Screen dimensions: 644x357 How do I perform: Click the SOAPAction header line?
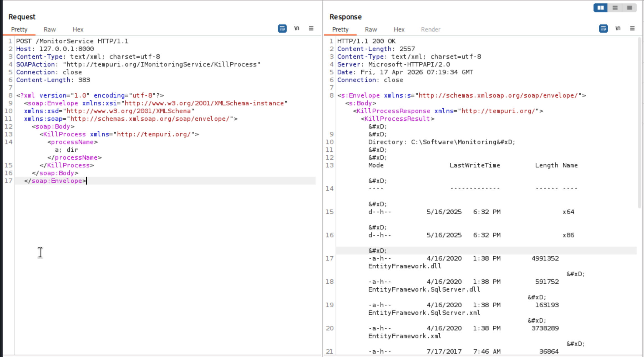138,64
